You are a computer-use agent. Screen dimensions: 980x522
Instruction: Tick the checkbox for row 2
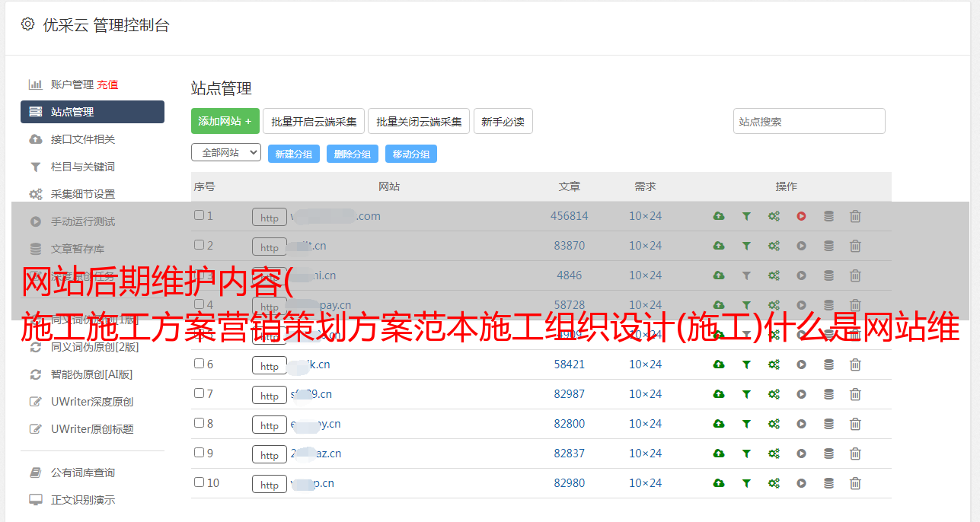(199, 245)
